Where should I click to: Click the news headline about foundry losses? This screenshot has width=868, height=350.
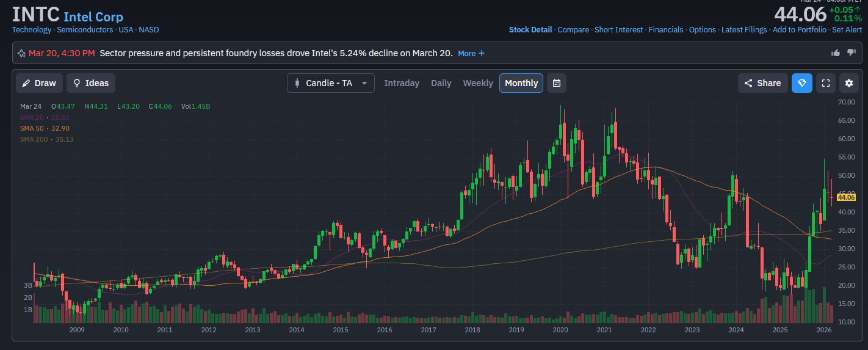276,53
